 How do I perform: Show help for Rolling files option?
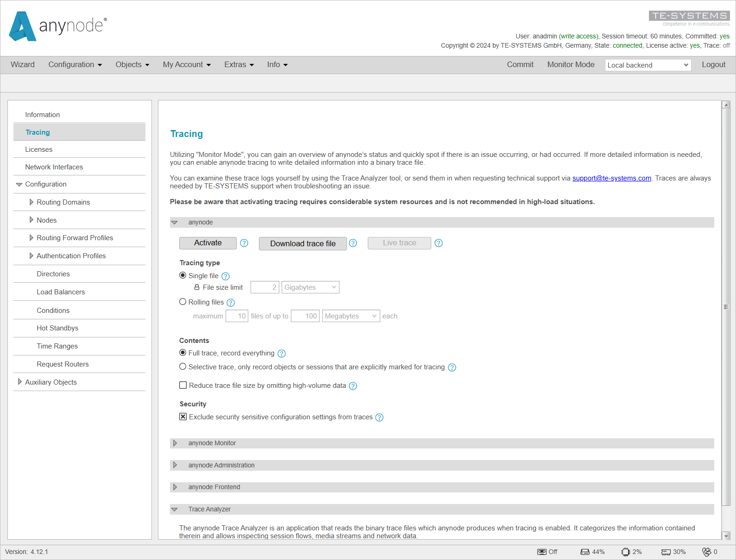pyautogui.click(x=231, y=303)
